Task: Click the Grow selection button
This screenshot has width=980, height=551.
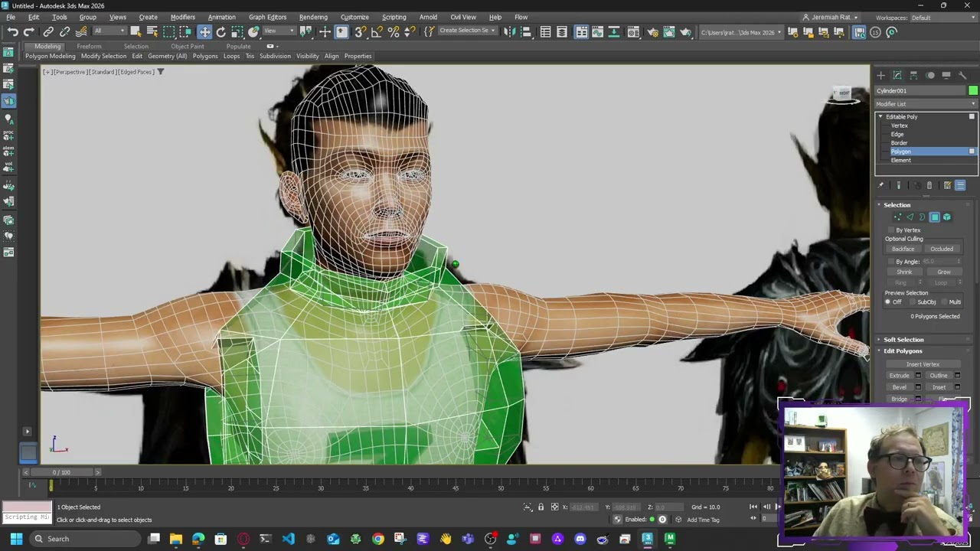Action: click(944, 272)
